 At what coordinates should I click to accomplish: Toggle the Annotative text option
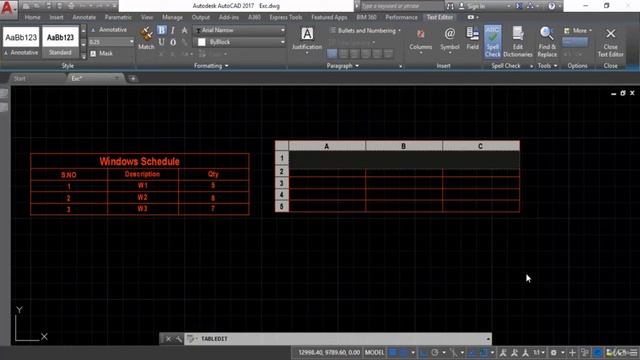click(109, 30)
